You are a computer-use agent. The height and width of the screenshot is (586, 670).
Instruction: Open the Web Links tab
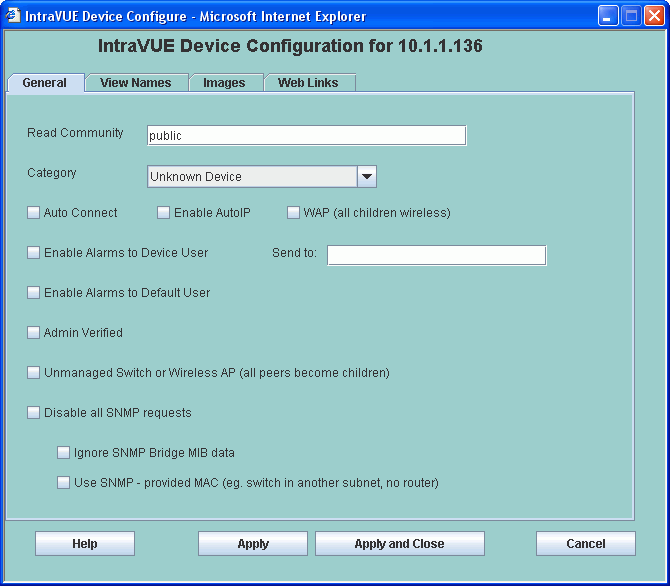coord(309,82)
